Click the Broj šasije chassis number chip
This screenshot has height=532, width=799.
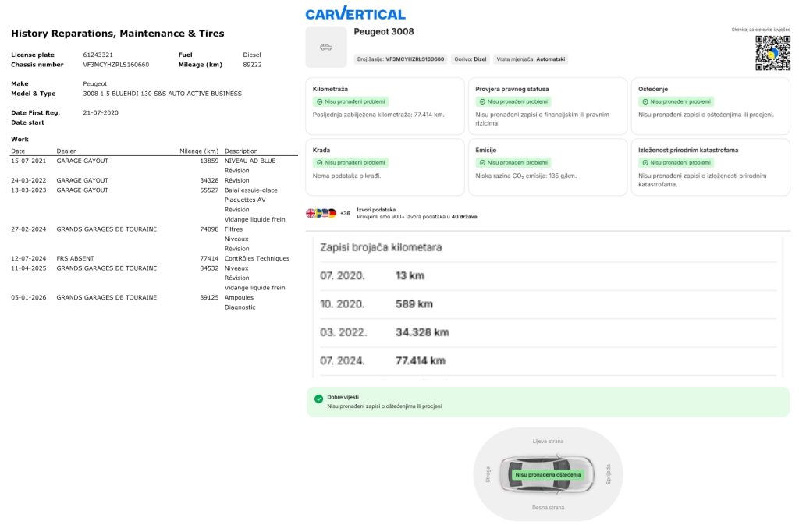tap(400, 59)
